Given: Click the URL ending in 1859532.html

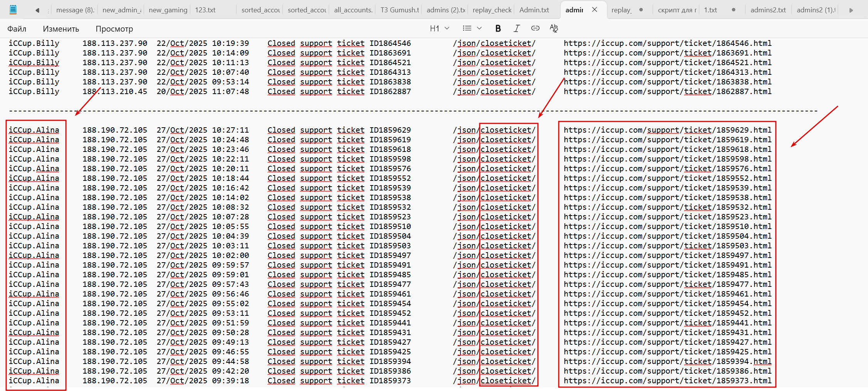Looking at the screenshot, I should pos(667,207).
